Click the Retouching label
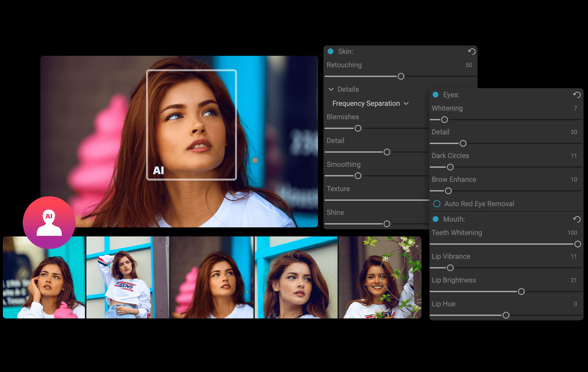 344,65
